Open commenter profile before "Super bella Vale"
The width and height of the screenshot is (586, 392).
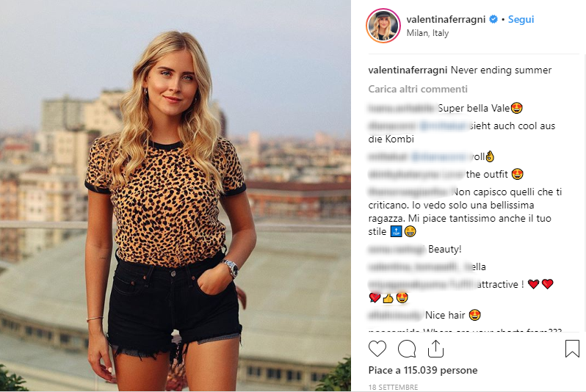pos(402,108)
